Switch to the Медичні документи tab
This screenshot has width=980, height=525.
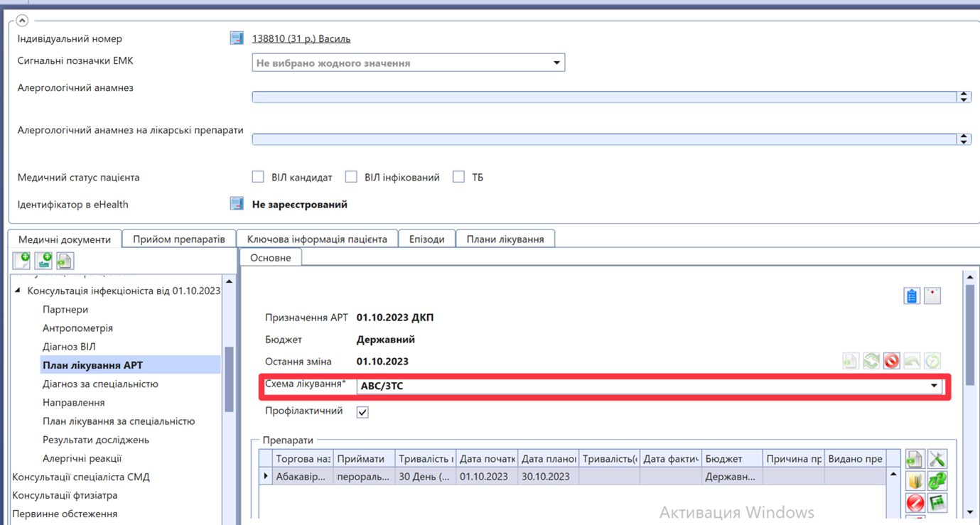tap(65, 239)
